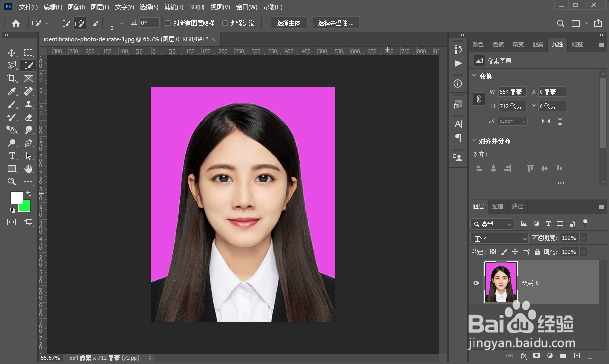Select the Eraser tool
Image resolution: width=609 pixels, height=364 pixels.
(x=28, y=117)
